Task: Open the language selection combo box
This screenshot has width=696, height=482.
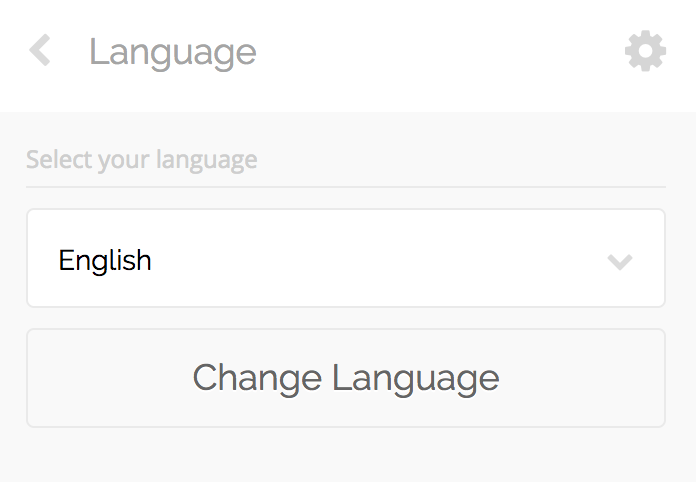Action: tap(346, 258)
